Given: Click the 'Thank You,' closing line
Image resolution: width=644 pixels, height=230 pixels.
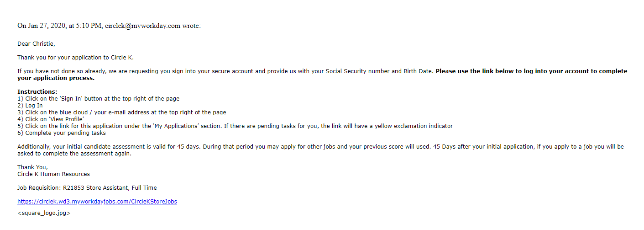Looking at the screenshot, I should (x=32, y=167).
